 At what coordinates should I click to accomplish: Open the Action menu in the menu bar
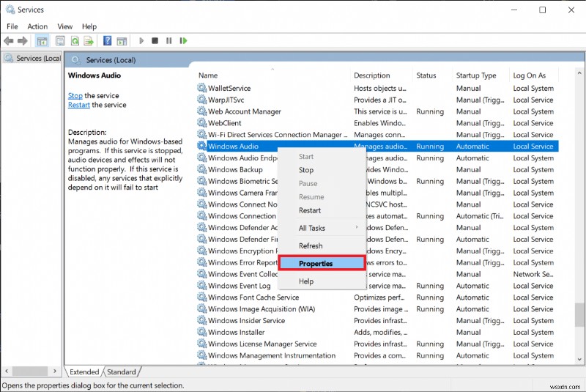point(37,26)
